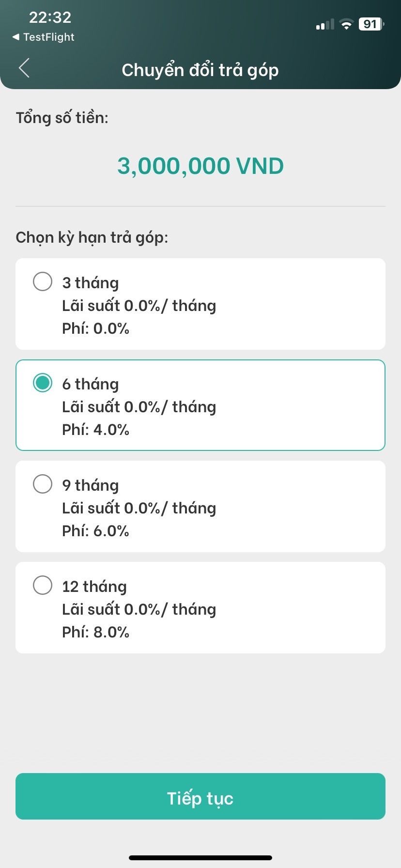Tap the 22:32 clock in status bar
Image resolution: width=401 pixels, height=868 pixels.
pyautogui.click(x=50, y=17)
